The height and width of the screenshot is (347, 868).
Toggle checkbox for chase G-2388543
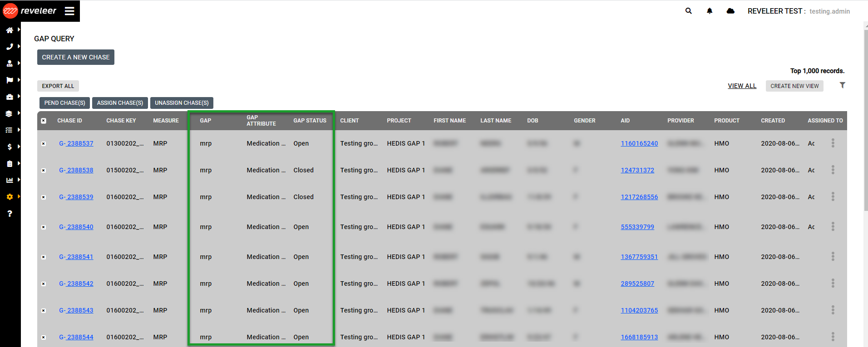click(x=44, y=311)
